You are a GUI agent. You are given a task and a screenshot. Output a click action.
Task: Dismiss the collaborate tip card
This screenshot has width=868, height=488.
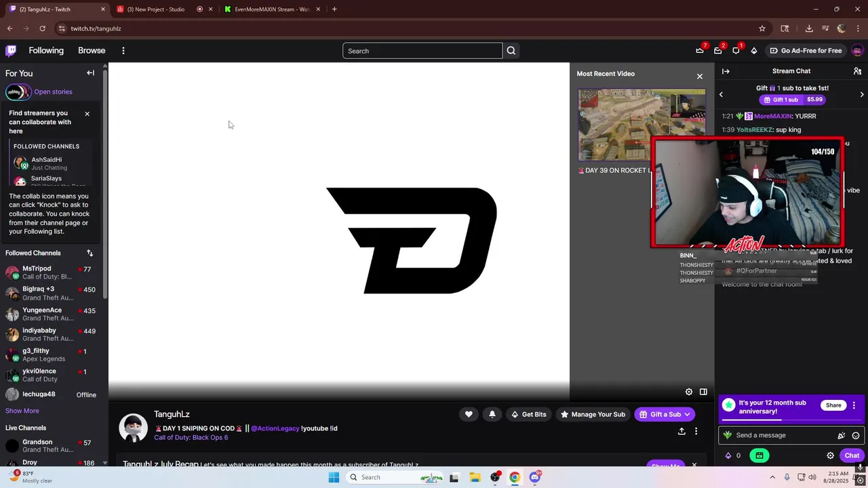[x=87, y=114]
